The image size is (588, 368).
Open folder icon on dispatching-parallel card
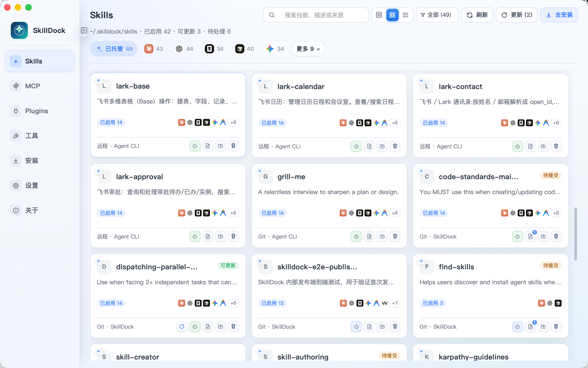point(220,326)
